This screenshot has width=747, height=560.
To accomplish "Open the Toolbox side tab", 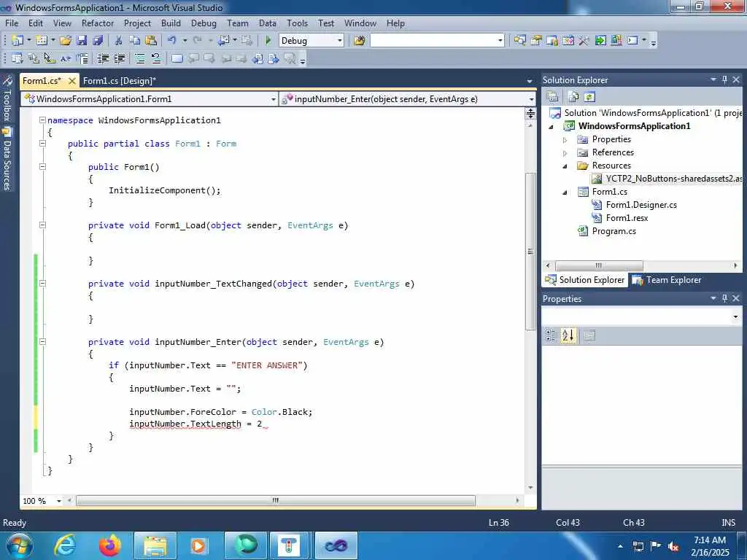I will tap(7, 98).
